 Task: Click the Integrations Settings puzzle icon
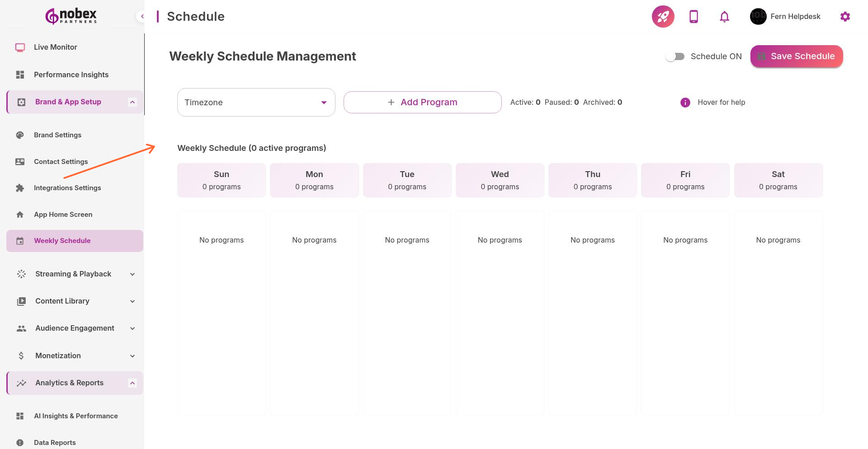coord(21,187)
